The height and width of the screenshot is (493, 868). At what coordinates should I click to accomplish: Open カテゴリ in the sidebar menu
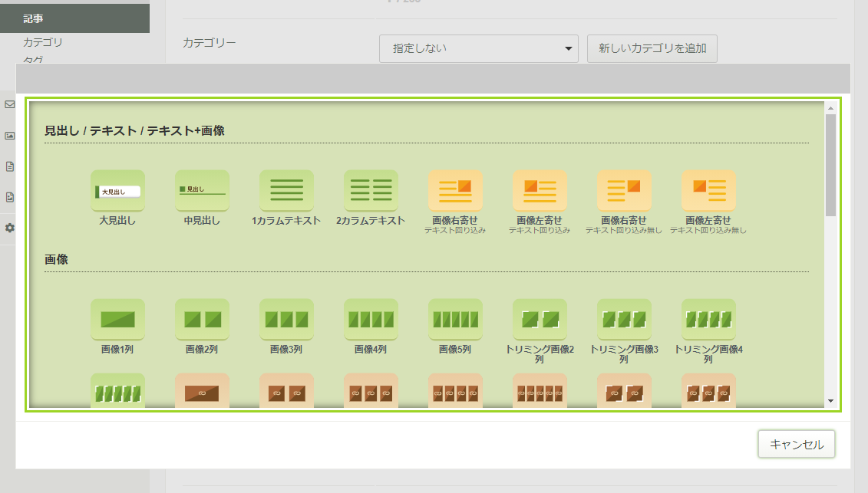coord(43,42)
